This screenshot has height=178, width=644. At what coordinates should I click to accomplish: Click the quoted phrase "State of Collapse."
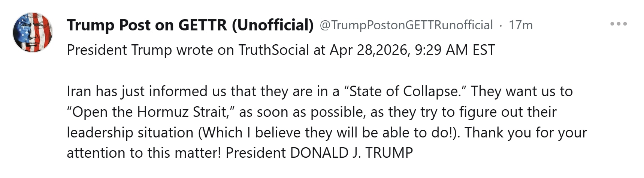pos(405,91)
